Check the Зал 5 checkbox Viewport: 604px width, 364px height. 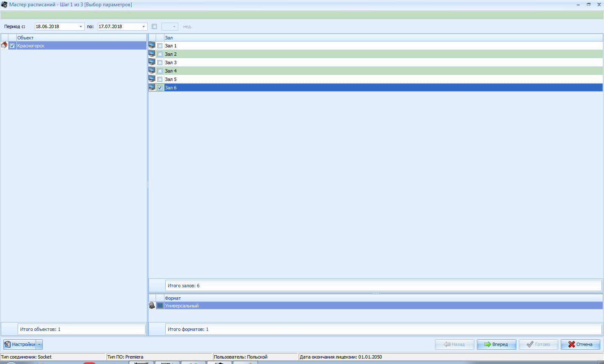160,79
